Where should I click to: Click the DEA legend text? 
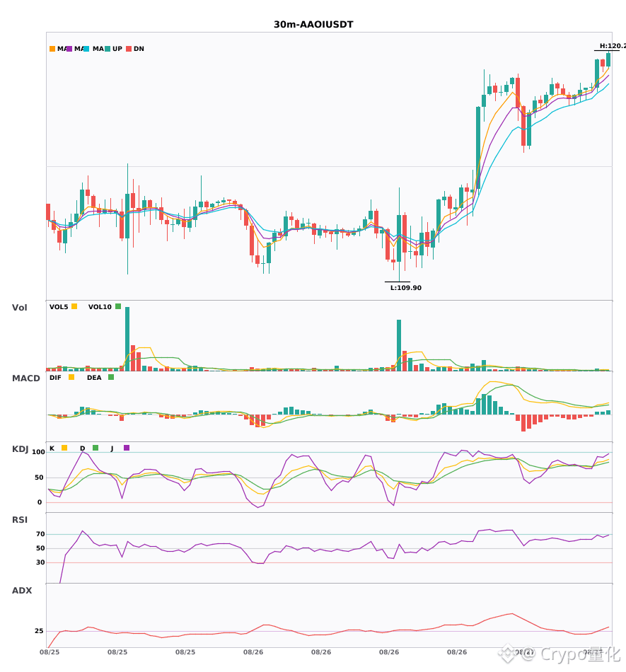[x=94, y=378]
